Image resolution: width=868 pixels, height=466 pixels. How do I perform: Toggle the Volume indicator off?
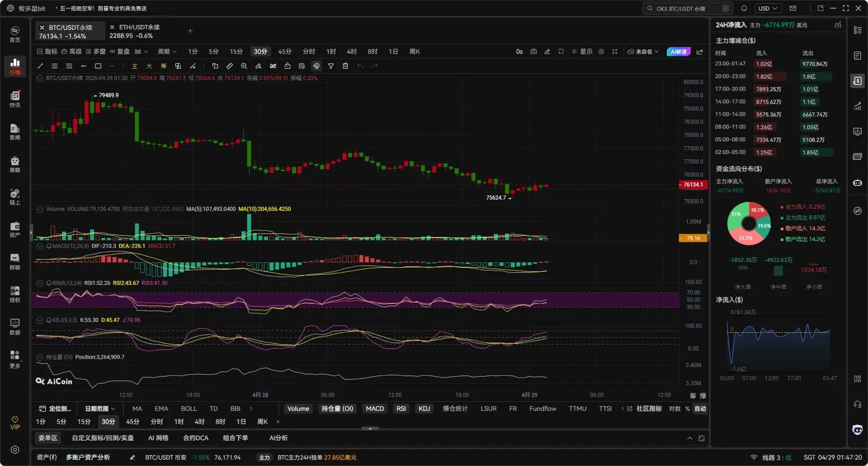298,409
